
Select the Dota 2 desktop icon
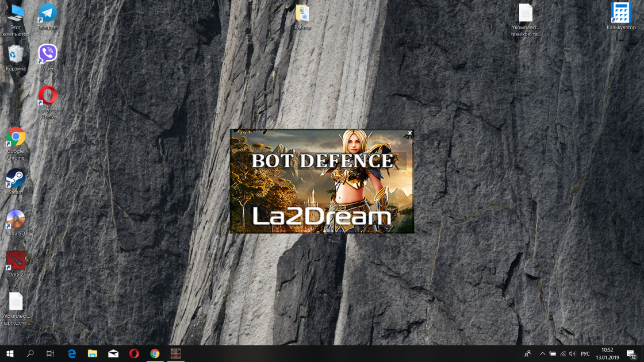(16, 260)
